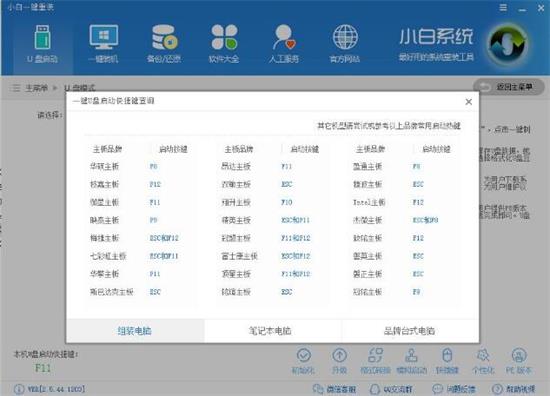Click the version text in status bar

(x=56, y=389)
